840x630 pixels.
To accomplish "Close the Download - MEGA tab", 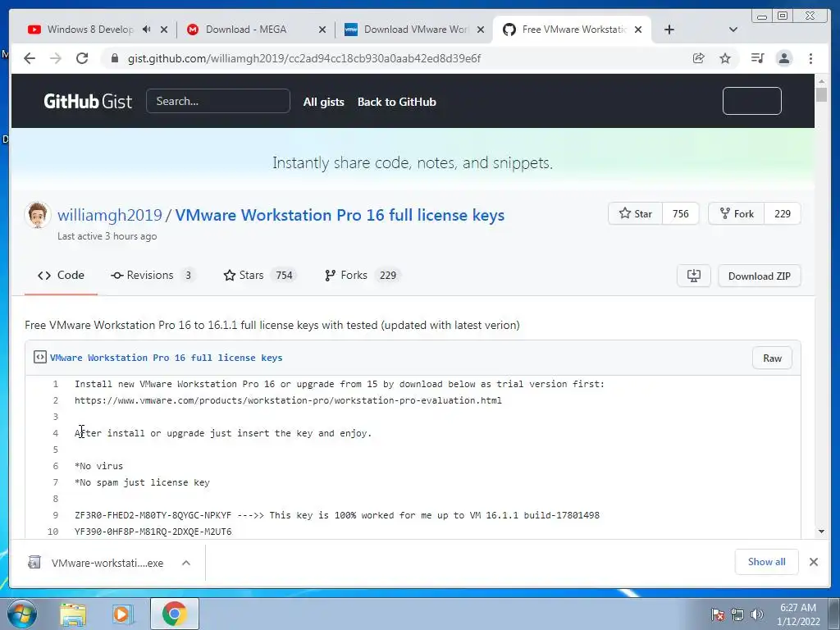I will 322,30.
